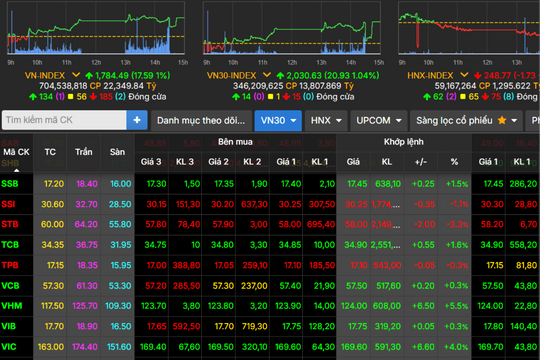Click the VN-INDEX intraday chart
The image size is (540, 360).
96,28
